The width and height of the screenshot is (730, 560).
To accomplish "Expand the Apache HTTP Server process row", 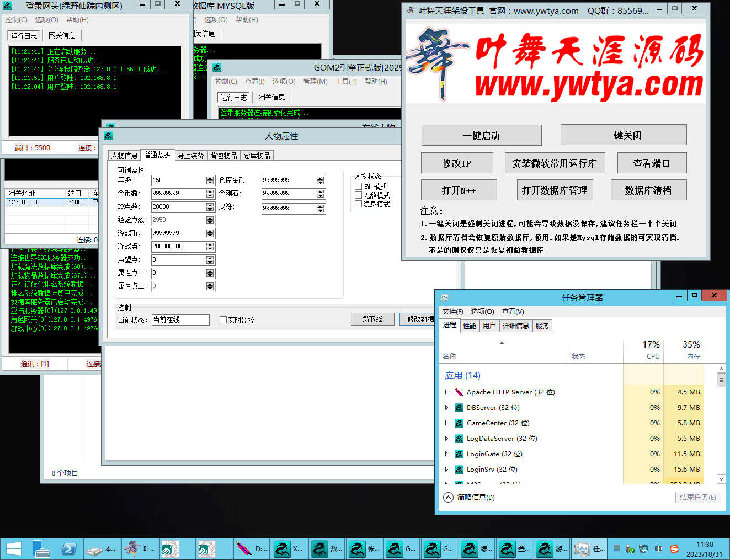I will coord(446,392).
